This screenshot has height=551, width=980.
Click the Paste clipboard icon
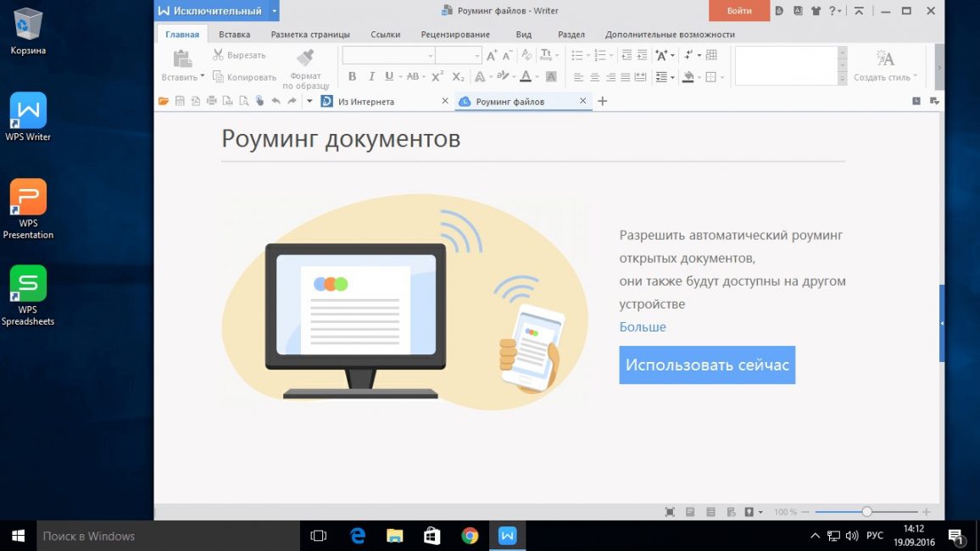[182, 58]
